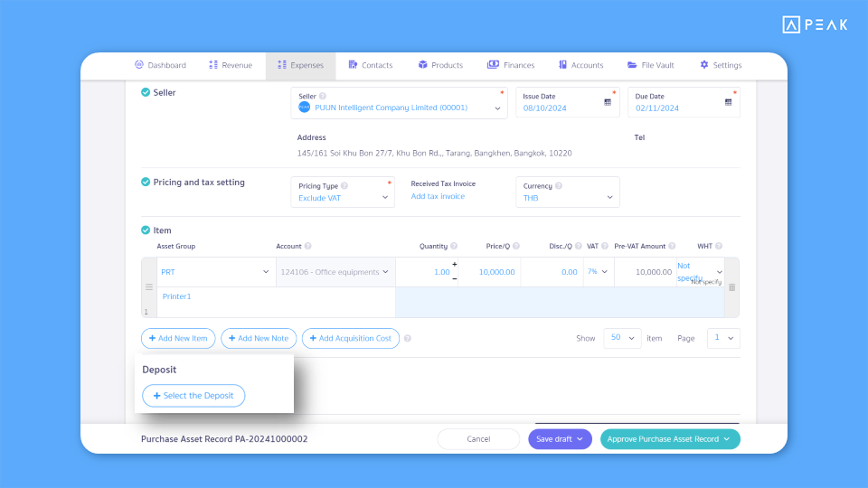Click the address text 145/161 Soi Khu Bon

click(x=435, y=154)
